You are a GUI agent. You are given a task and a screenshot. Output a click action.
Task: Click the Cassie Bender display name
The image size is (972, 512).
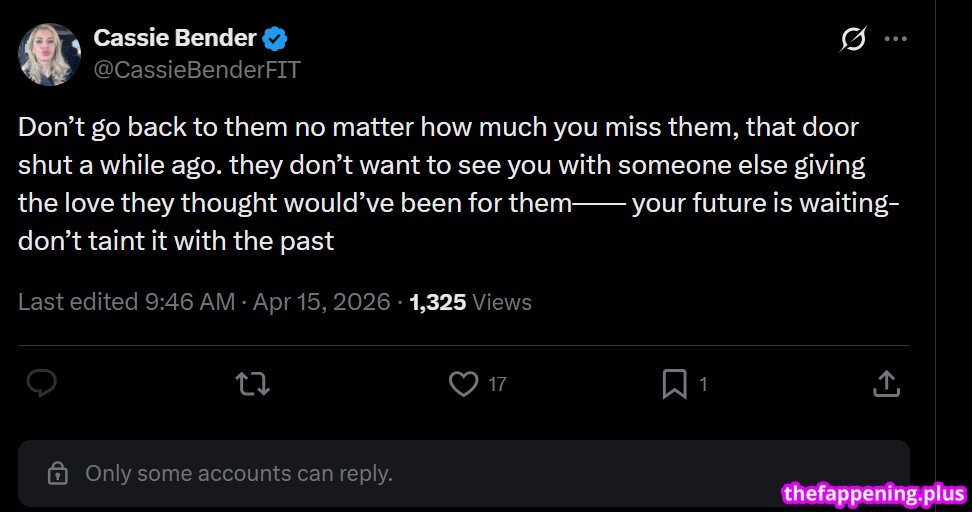[x=175, y=38]
